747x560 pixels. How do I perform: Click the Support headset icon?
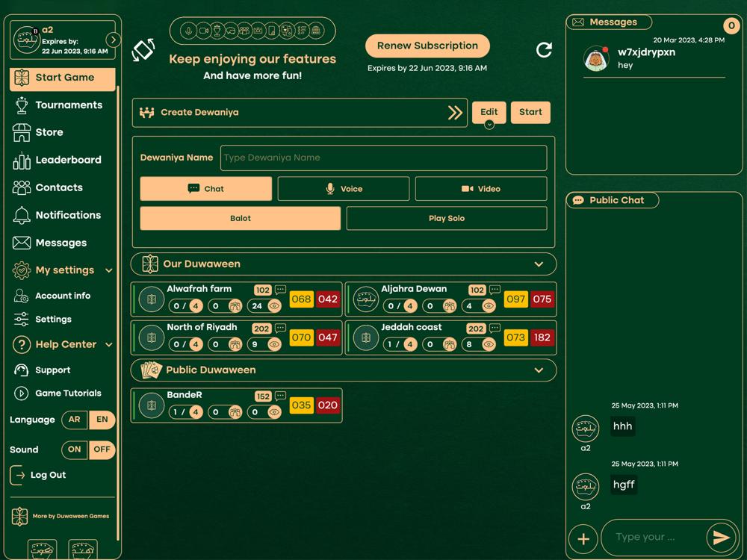pos(21,370)
